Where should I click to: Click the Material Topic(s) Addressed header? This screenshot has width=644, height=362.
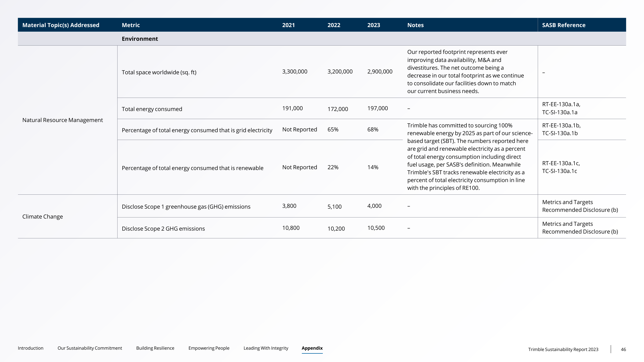click(61, 25)
